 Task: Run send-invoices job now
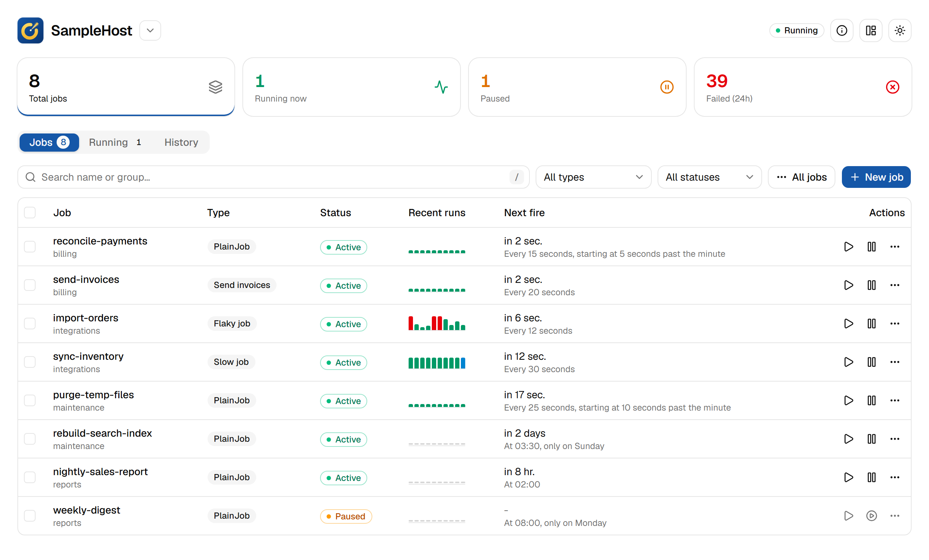pos(848,285)
